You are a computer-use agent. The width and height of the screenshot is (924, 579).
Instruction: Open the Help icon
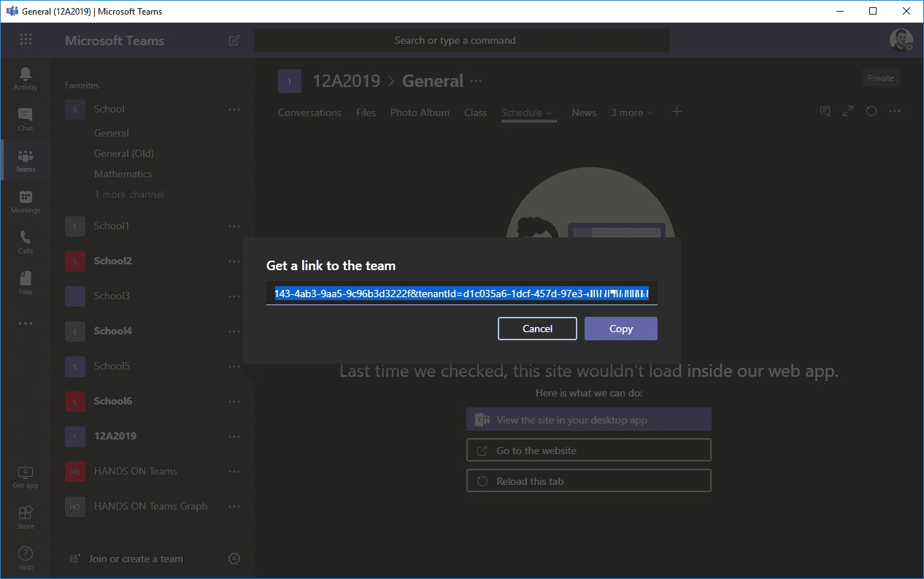click(26, 558)
